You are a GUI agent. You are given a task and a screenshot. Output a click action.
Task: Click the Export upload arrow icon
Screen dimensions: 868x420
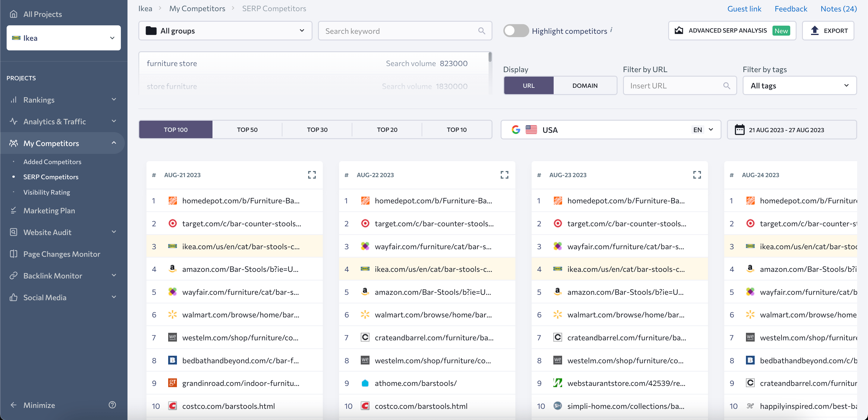point(814,30)
